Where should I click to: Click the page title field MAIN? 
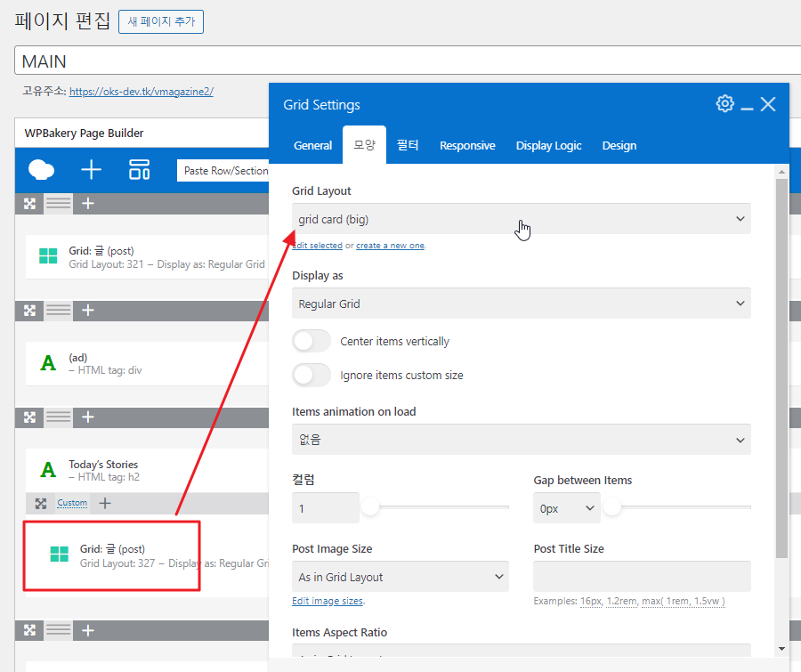pos(407,61)
